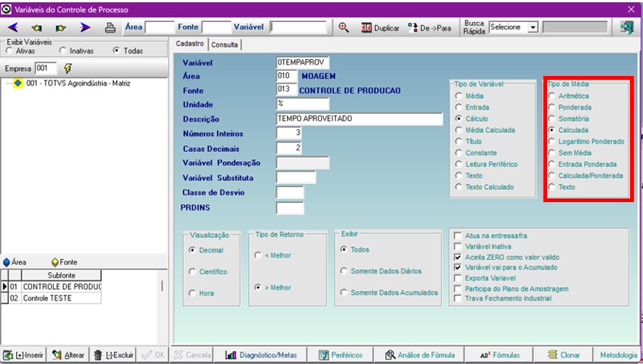Image resolution: width=643 pixels, height=364 pixels.
Task: Open the Metodologia button
Action: point(618,355)
